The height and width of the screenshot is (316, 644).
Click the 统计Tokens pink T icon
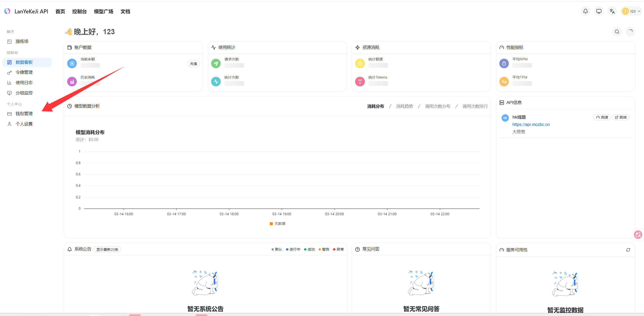[360, 82]
